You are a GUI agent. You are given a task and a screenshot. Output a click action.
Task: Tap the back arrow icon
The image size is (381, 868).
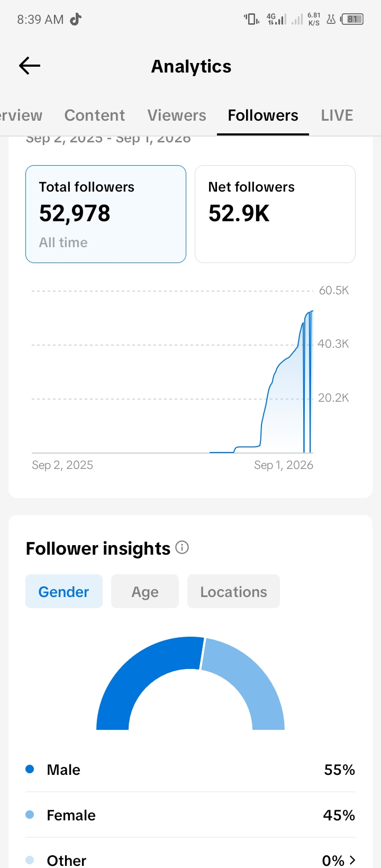[x=30, y=66]
